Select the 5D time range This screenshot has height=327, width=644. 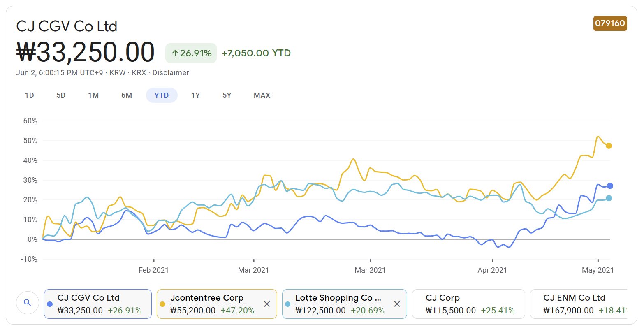(x=61, y=95)
